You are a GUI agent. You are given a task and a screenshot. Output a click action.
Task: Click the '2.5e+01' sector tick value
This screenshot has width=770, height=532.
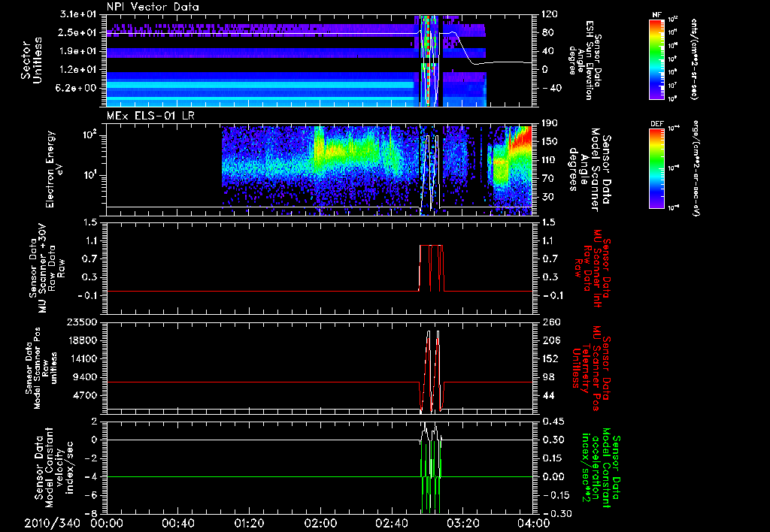coord(78,32)
